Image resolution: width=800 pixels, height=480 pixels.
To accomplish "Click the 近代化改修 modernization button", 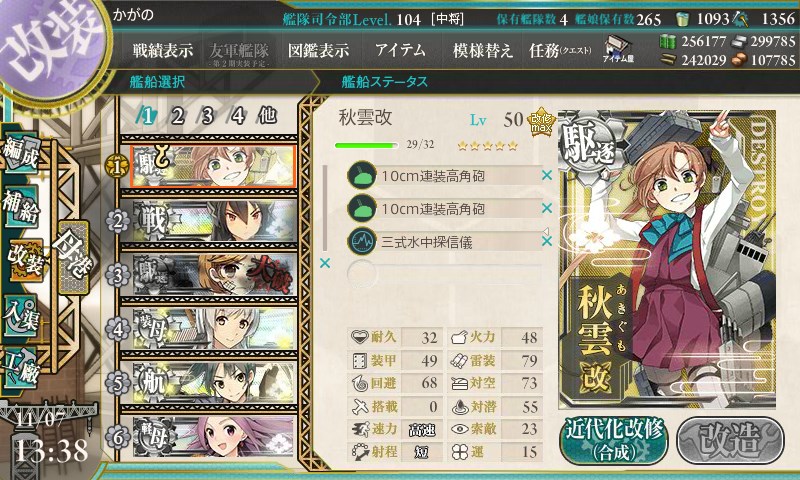I will click(x=614, y=440).
